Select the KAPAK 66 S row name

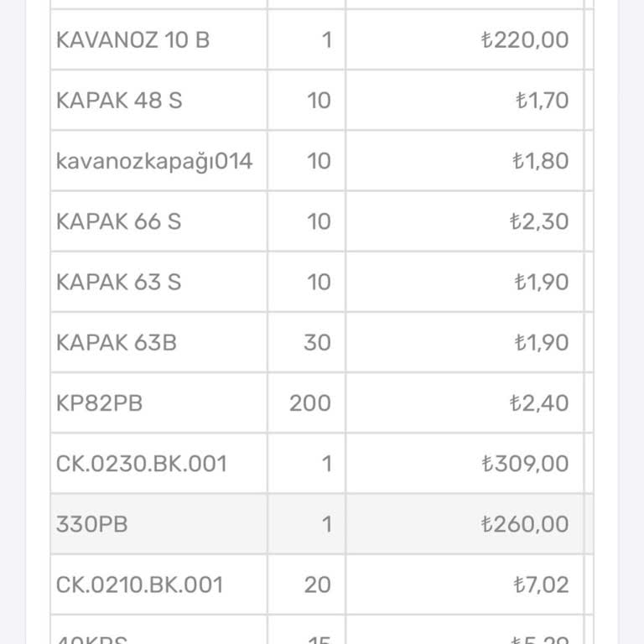[x=119, y=221]
